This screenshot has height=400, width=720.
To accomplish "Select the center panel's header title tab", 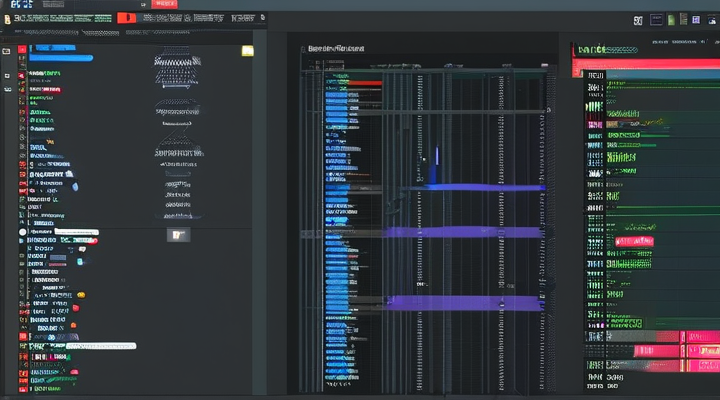I will [336, 47].
